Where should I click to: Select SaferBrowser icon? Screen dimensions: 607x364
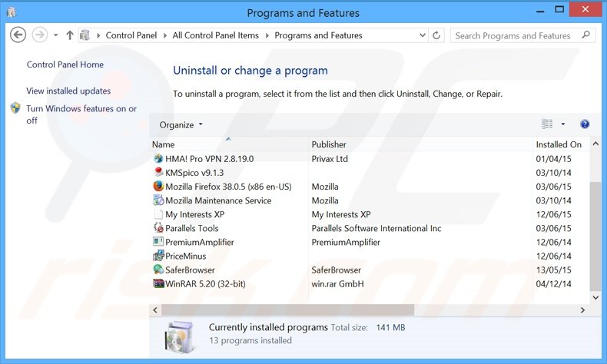click(x=158, y=270)
